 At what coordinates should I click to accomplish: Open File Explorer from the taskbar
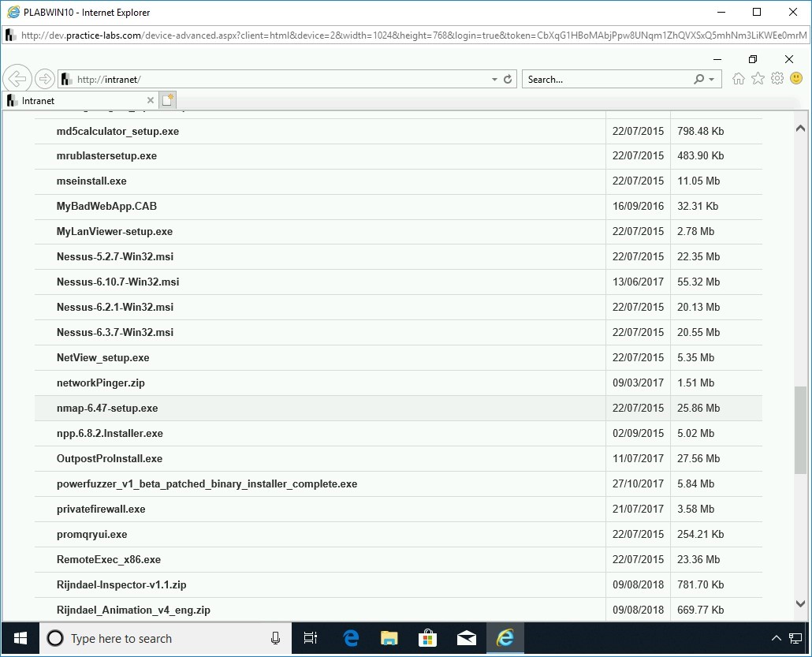pos(389,638)
